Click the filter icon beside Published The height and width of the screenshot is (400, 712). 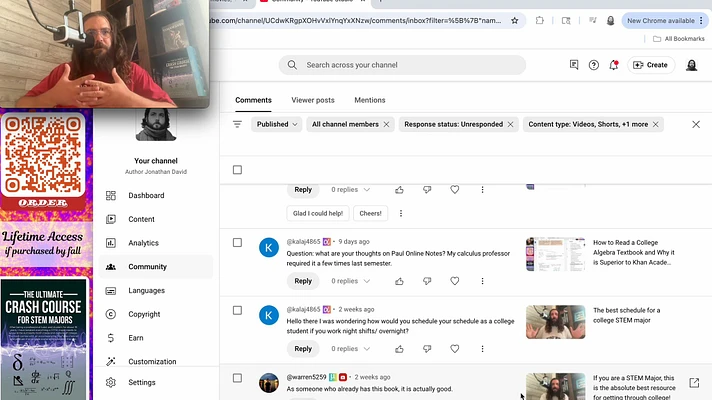coord(237,124)
